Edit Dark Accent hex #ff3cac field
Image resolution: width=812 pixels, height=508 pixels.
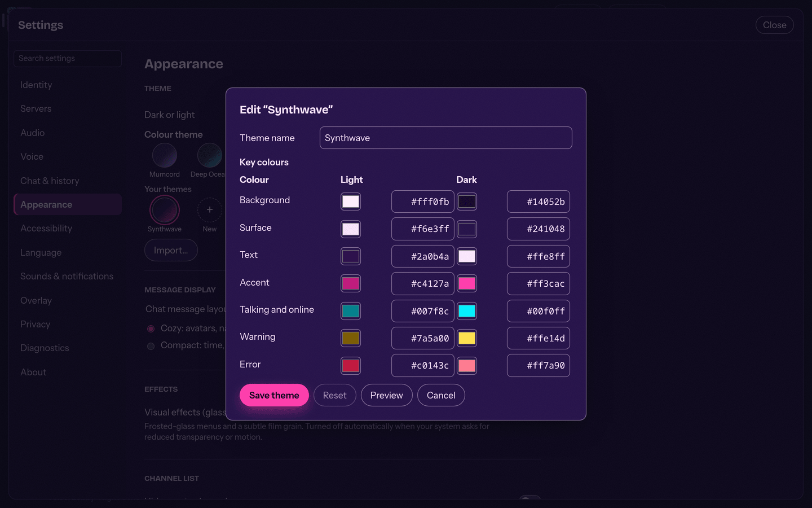coord(539,283)
